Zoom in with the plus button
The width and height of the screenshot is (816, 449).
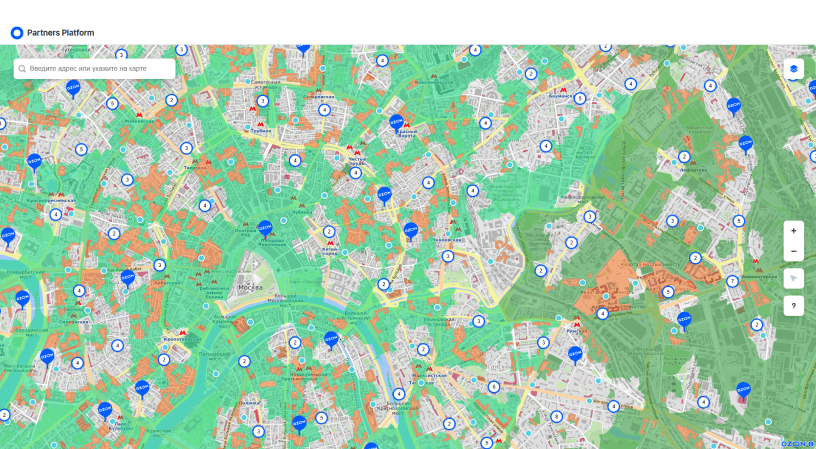click(793, 231)
